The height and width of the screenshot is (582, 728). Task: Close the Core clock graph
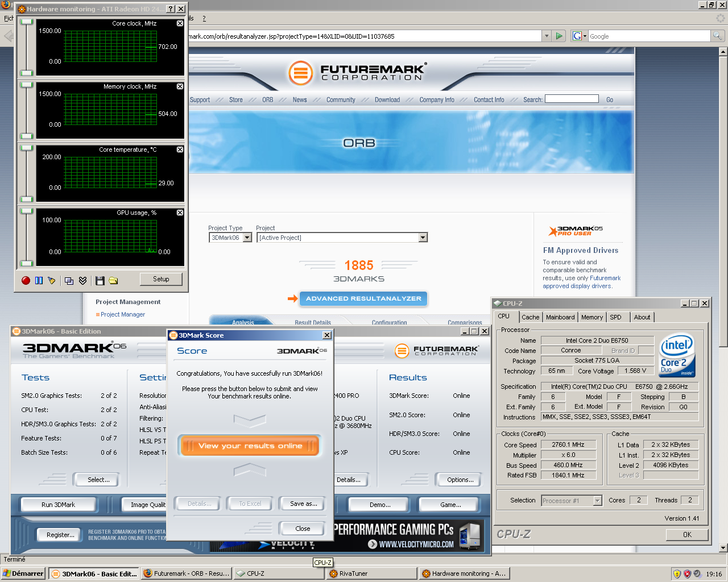tap(180, 23)
